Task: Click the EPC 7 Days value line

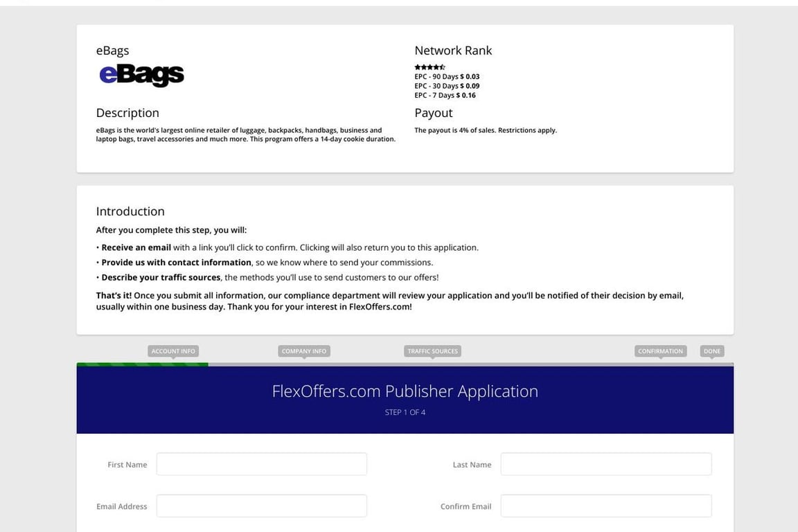Action: click(445, 96)
